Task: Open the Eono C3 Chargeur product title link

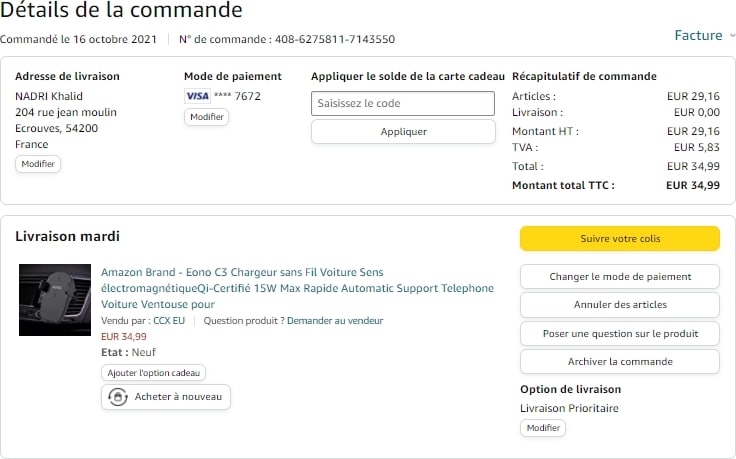Action: point(297,288)
